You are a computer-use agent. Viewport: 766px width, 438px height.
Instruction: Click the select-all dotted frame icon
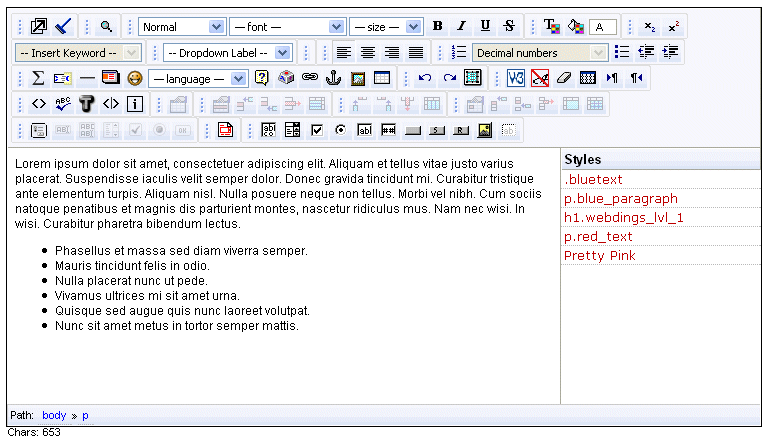coord(473,78)
